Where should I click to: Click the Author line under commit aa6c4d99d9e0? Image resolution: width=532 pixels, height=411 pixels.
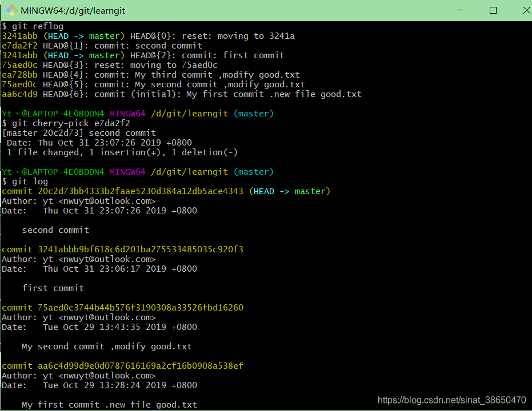79,376
